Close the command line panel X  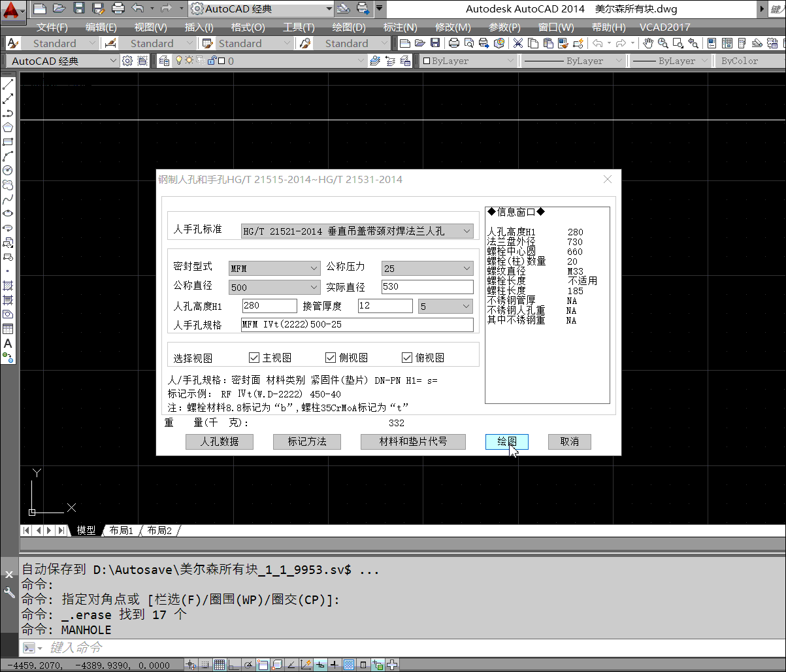coord(9,575)
